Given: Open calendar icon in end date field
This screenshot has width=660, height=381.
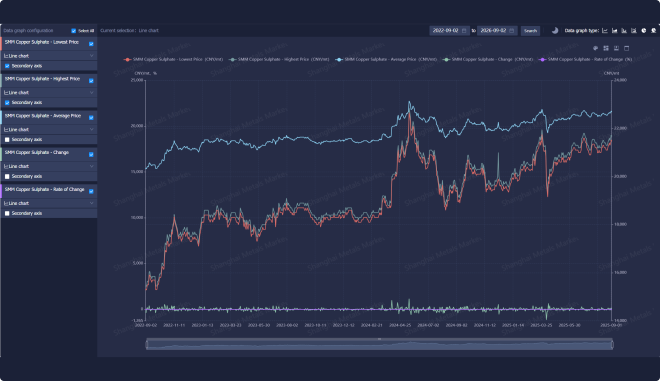Looking at the screenshot, I should (511, 31).
